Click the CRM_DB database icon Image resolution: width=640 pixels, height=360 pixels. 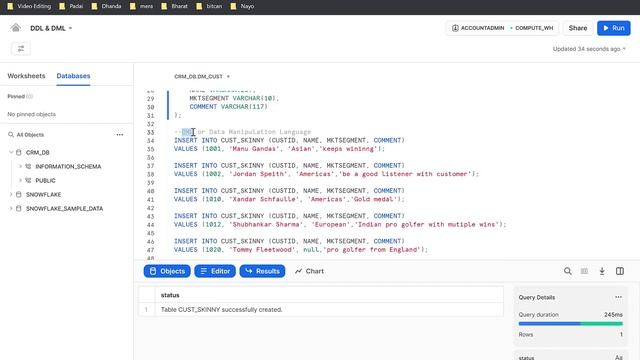(19, 152)
